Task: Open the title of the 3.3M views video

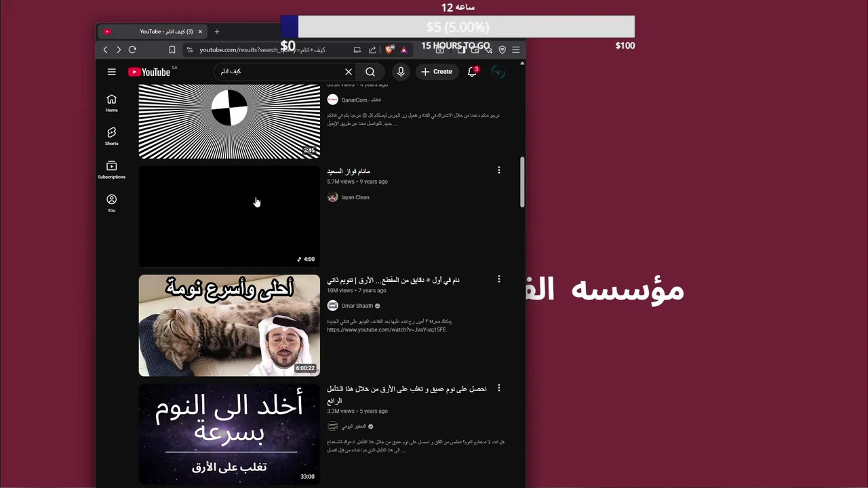Action: tap(407, 394)
